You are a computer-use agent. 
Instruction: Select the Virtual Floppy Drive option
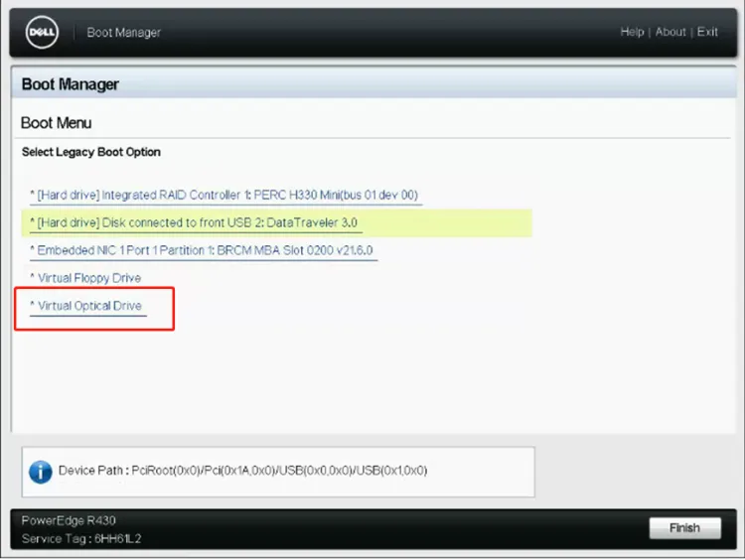tap(85, 278)
